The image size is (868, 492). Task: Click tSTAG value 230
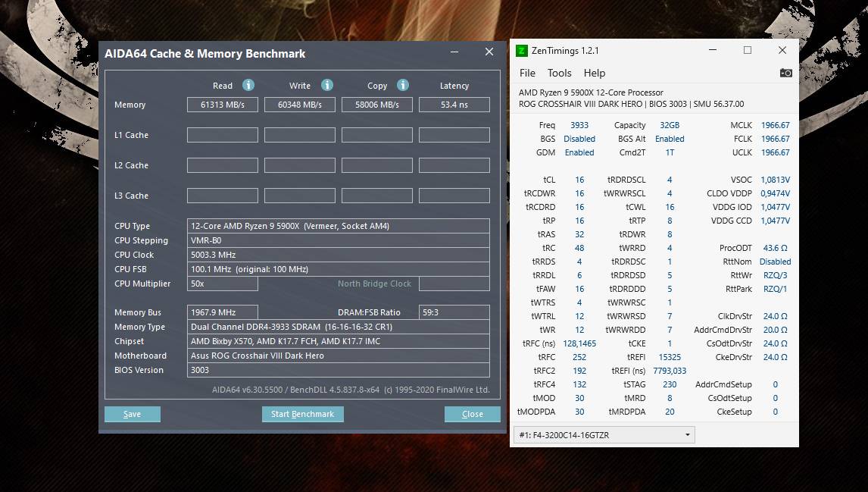[670, 384]
